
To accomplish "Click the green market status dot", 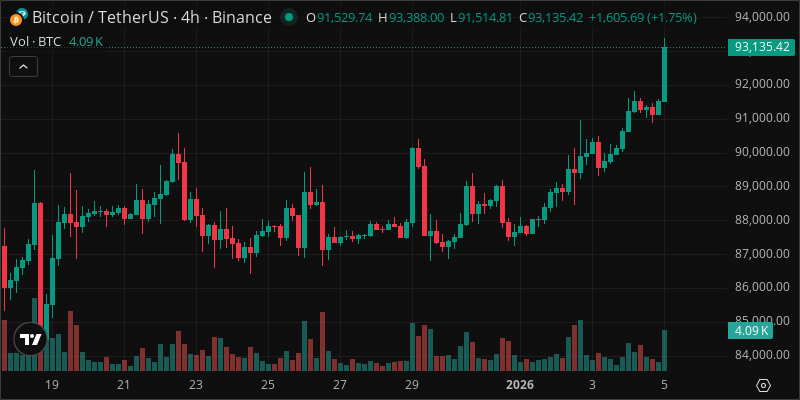I will (x=289, y=18).
